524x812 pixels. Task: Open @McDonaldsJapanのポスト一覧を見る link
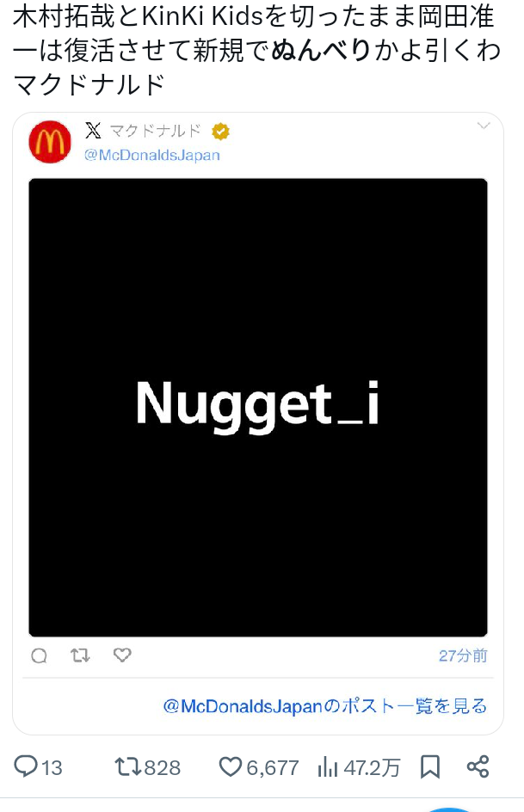click(325, 706)
